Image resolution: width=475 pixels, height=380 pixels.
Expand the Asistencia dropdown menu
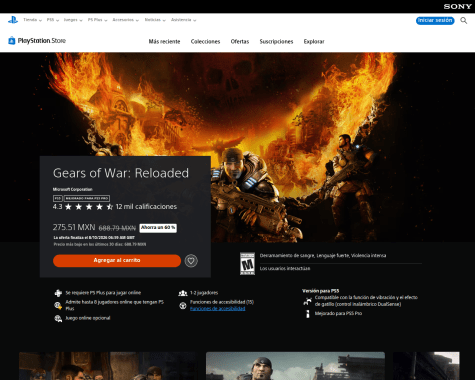pos(183,20)
